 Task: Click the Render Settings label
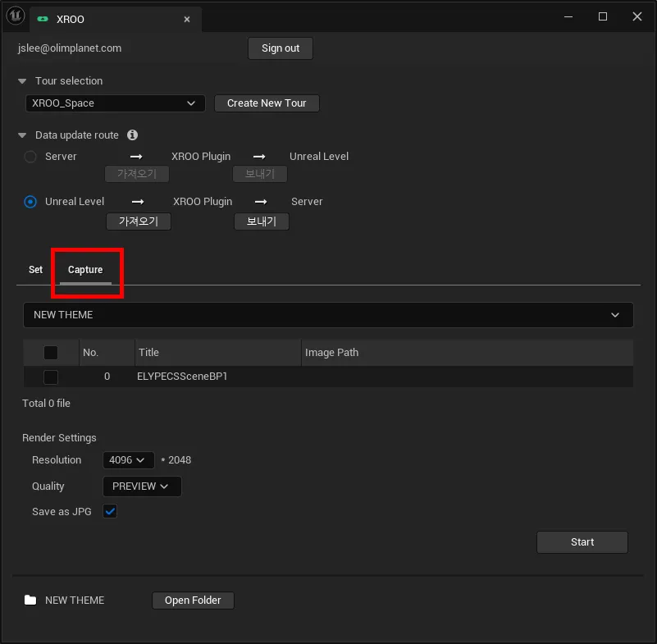point(59,437)
